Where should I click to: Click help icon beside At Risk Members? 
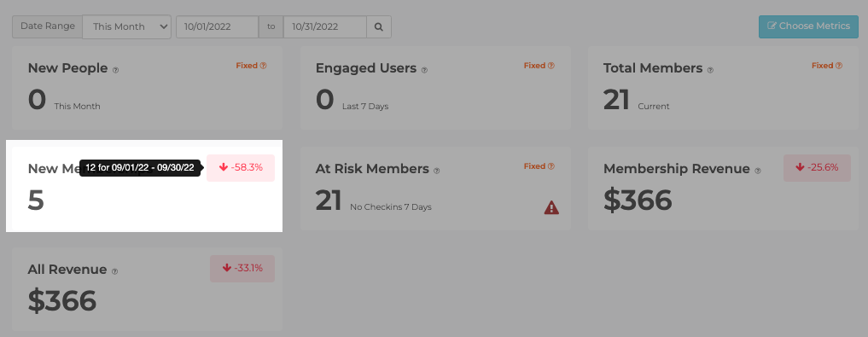(437, 171)
